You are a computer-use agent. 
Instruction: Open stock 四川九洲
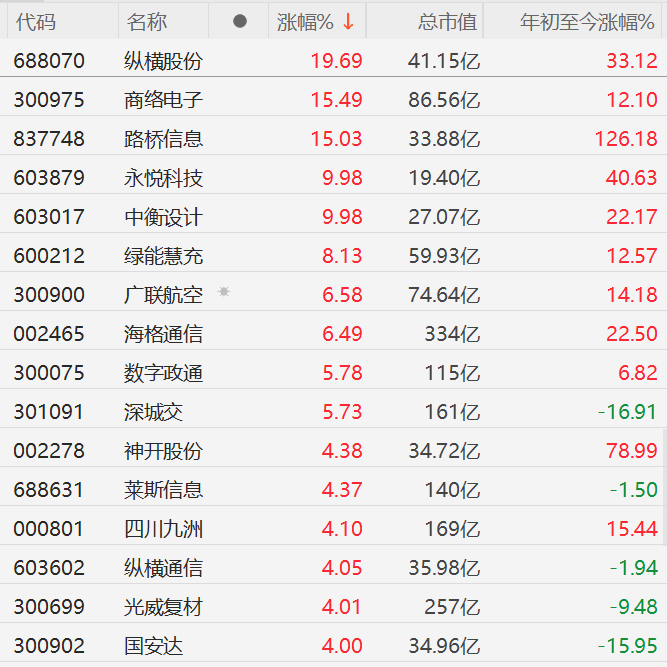(x=163, y=529)
